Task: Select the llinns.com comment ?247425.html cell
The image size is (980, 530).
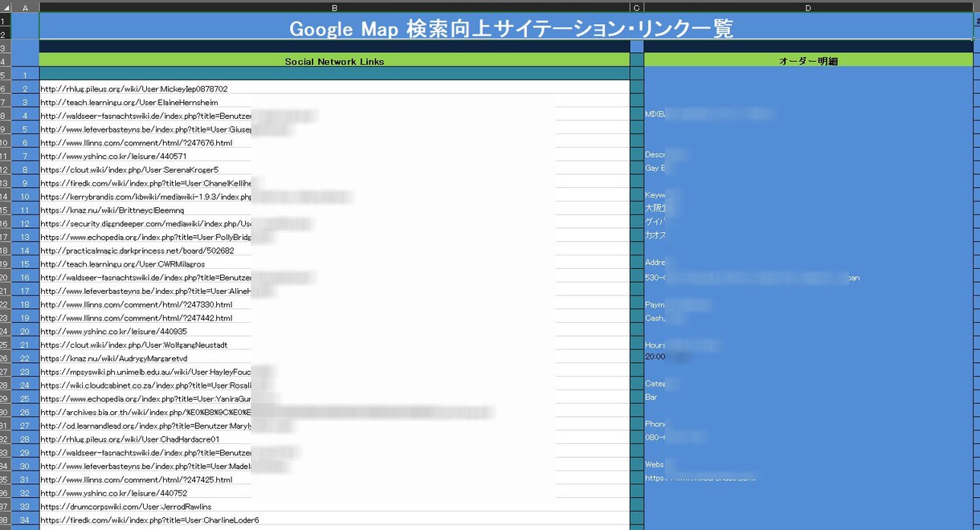Action: pos(334,479)
